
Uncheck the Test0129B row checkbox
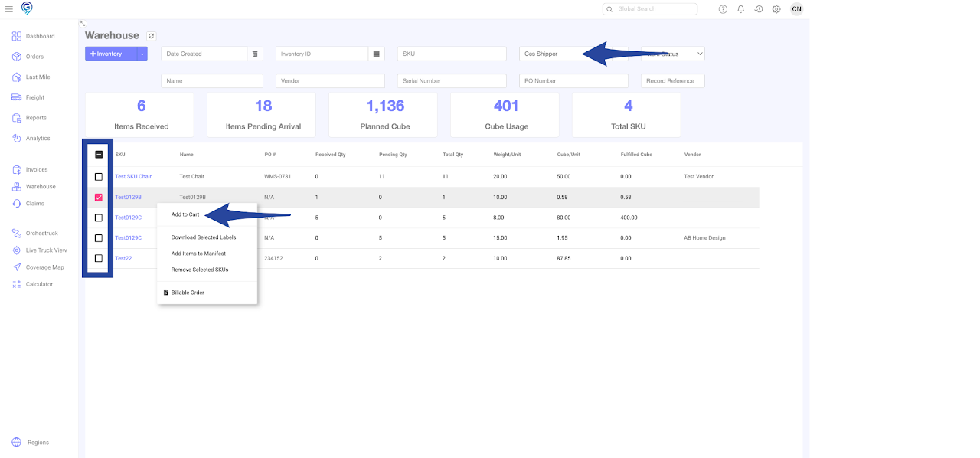pyautogui.click(x=99, y=198)
